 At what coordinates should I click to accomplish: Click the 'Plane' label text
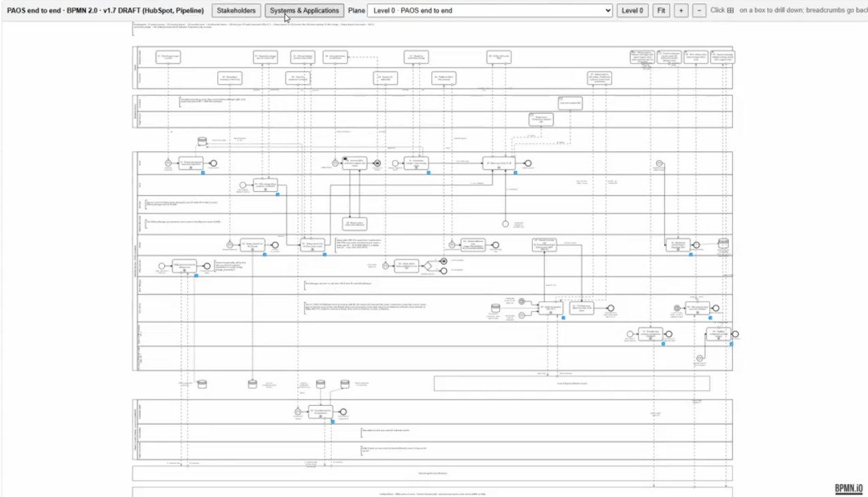point(356,10)
